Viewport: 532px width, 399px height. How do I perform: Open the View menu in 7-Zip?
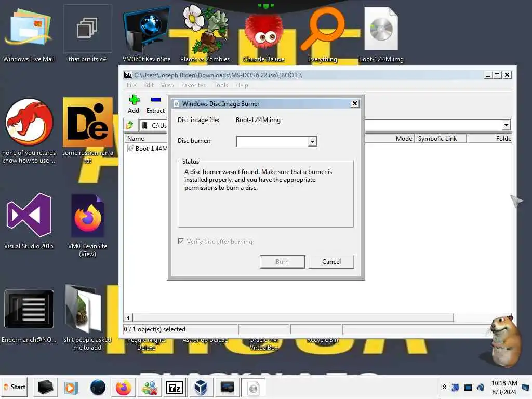point(167,85)
